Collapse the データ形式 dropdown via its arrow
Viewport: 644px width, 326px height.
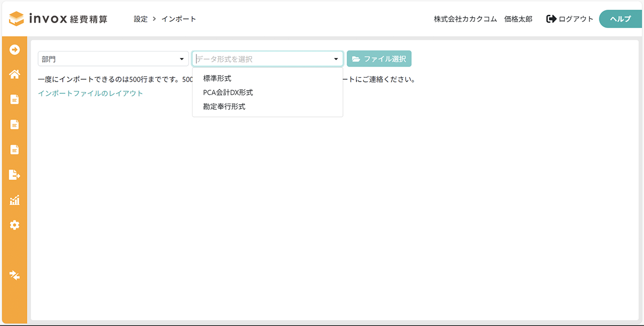(x=336, y=59)
